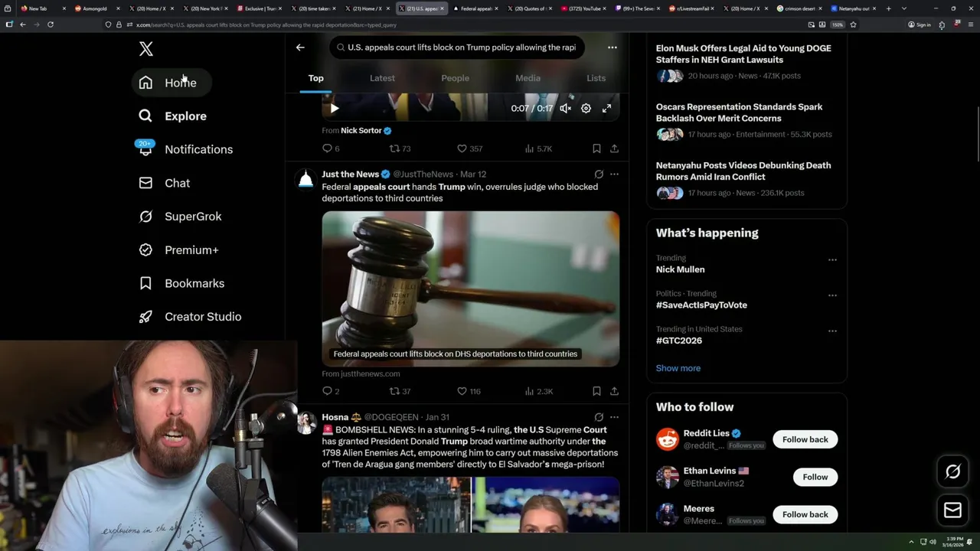Follow Ethan Levins
This screenshot has width=980, height=551.
coord(815,477)
